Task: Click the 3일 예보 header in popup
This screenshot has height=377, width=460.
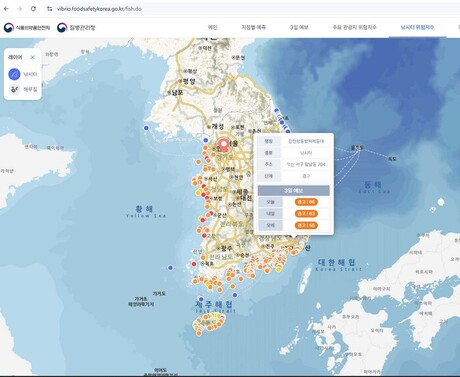Action: (294, 191)
